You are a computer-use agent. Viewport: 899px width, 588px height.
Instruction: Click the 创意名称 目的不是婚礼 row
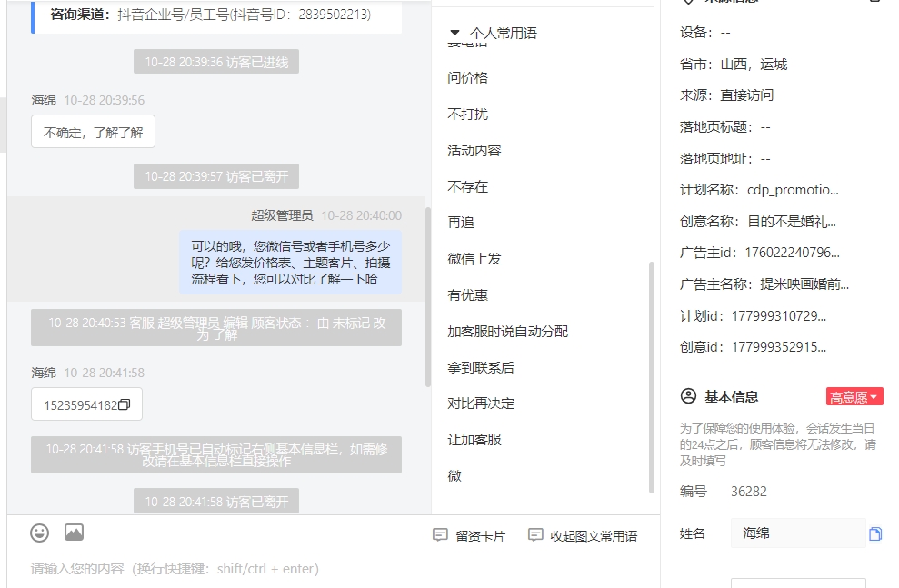758,221
